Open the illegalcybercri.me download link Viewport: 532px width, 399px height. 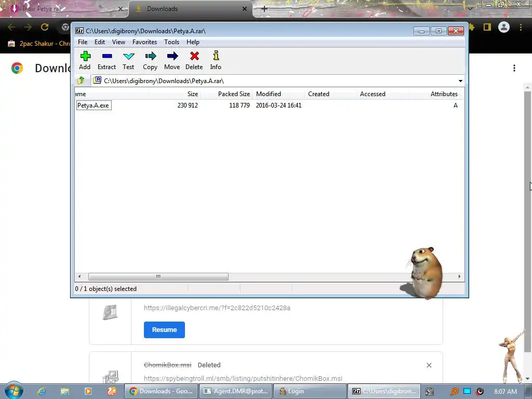217,308
